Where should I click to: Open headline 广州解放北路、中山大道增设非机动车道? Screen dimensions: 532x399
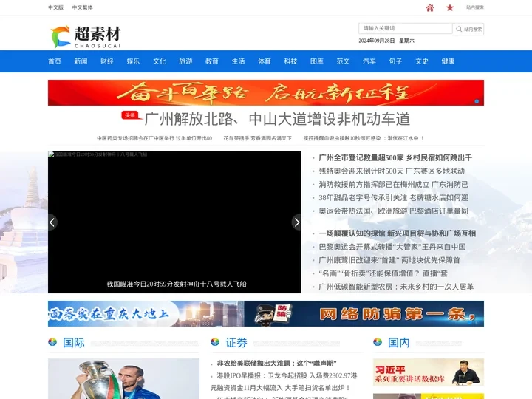tap(277, 119)
